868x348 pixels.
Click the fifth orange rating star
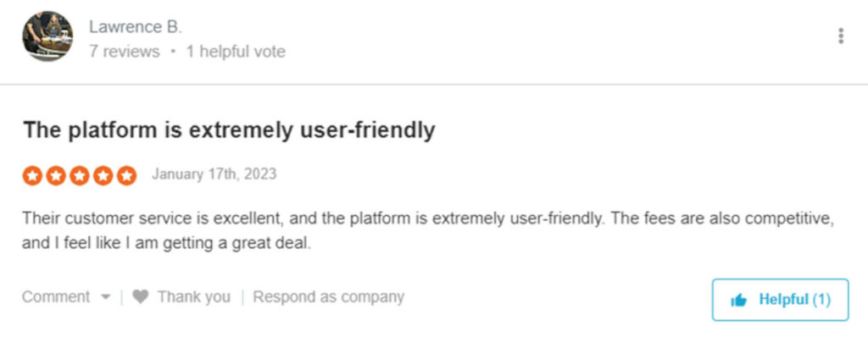(x=127, y=175)
